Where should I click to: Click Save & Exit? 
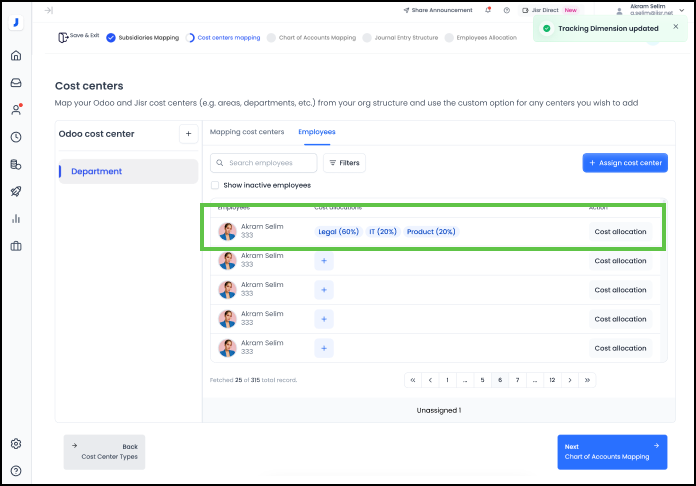78,35
